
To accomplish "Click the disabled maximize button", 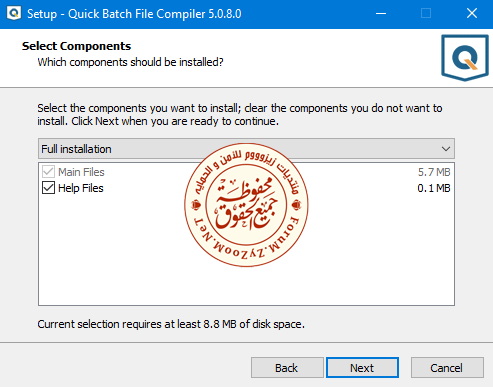I will click(x=426, y=14).
